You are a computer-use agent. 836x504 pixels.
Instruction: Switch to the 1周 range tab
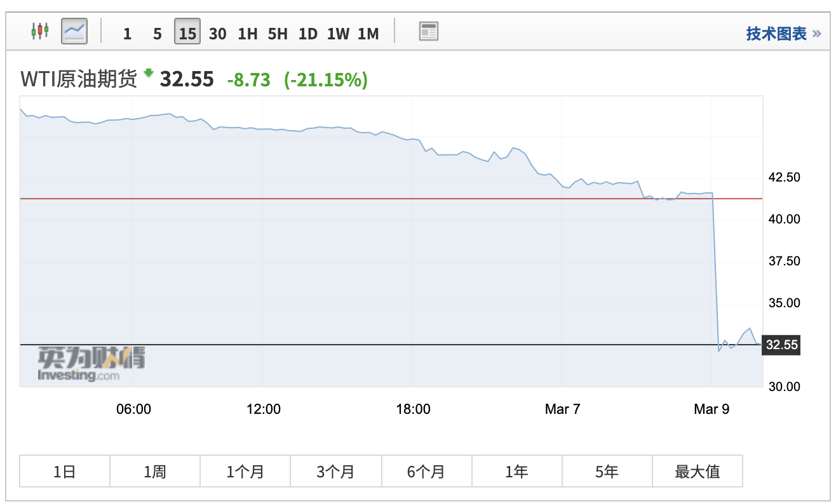(155, 472)
